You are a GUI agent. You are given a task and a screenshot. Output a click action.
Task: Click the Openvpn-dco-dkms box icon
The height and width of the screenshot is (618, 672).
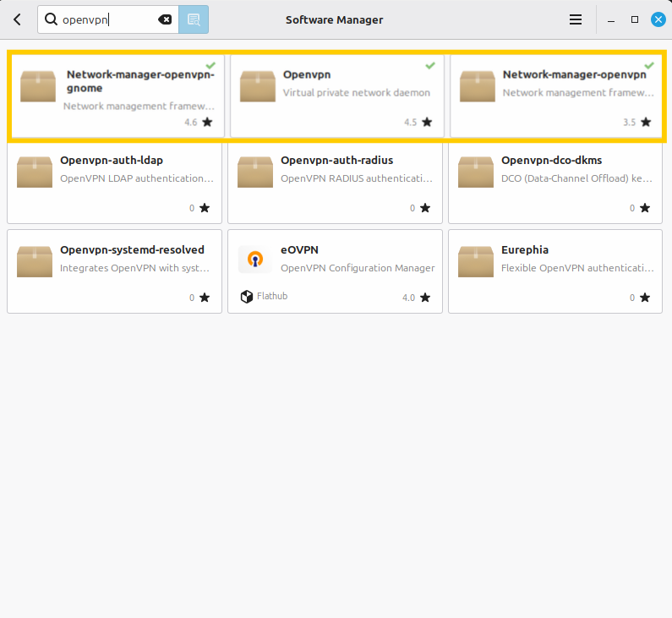pyautogui.click(x=476, y=172)
